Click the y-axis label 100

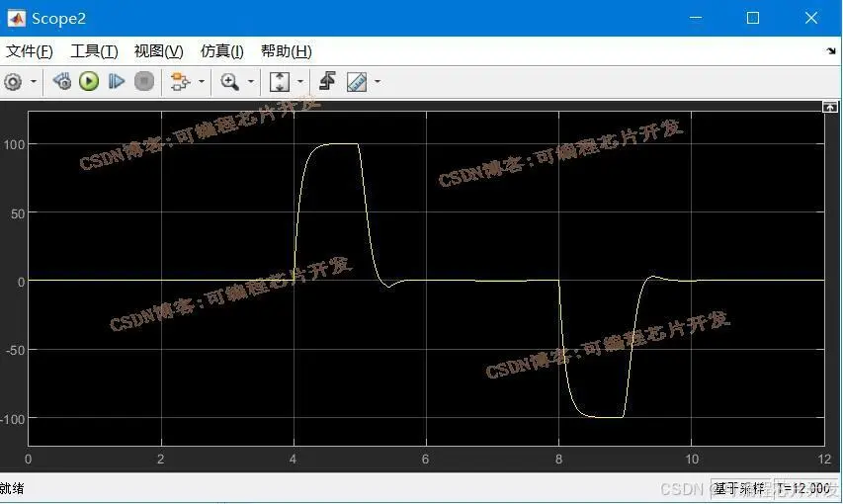pyautogui.click(x=15, y=144)
